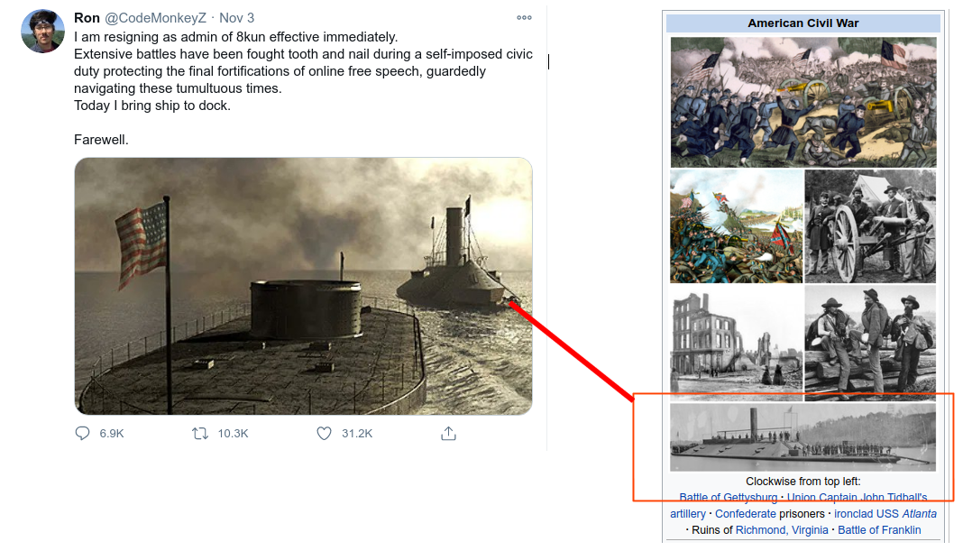Open the Richmond ruins photograph
The image size is (972, 560).
[737, 343]
